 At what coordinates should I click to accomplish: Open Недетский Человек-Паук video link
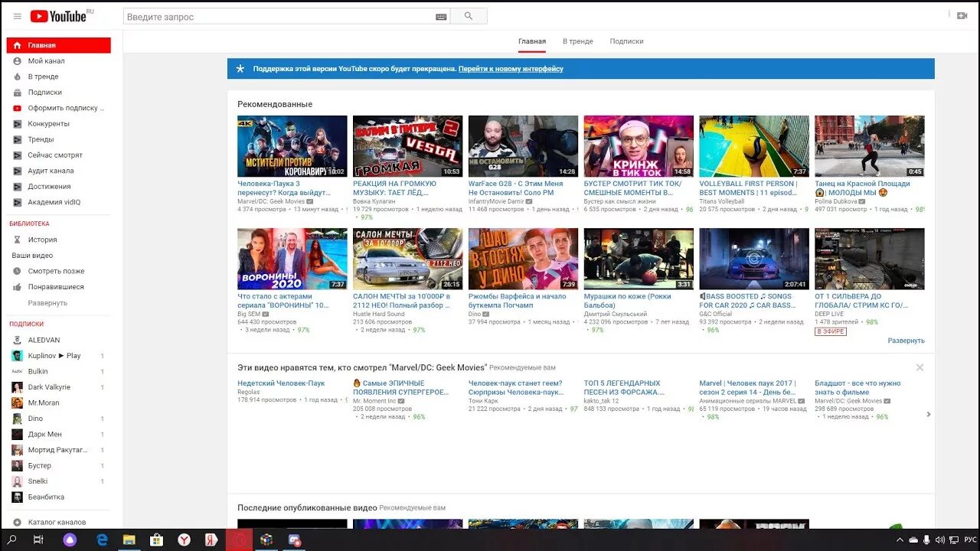(281, 383)
